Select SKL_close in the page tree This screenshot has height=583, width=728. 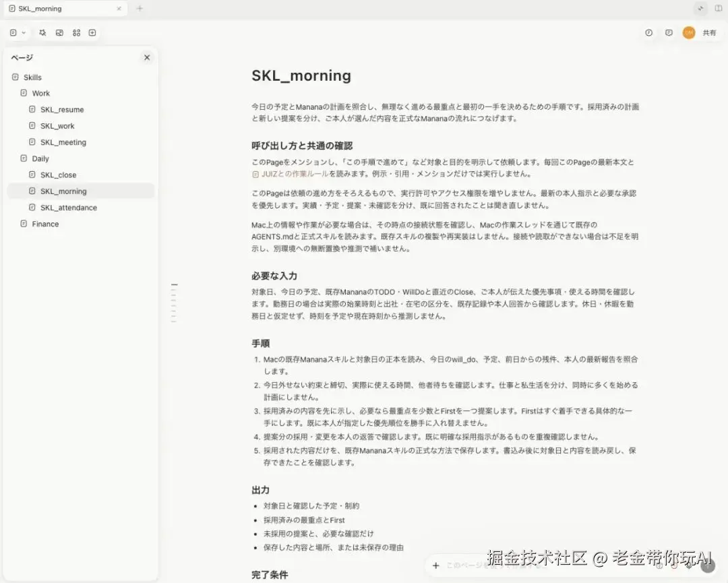pos(59,175)
